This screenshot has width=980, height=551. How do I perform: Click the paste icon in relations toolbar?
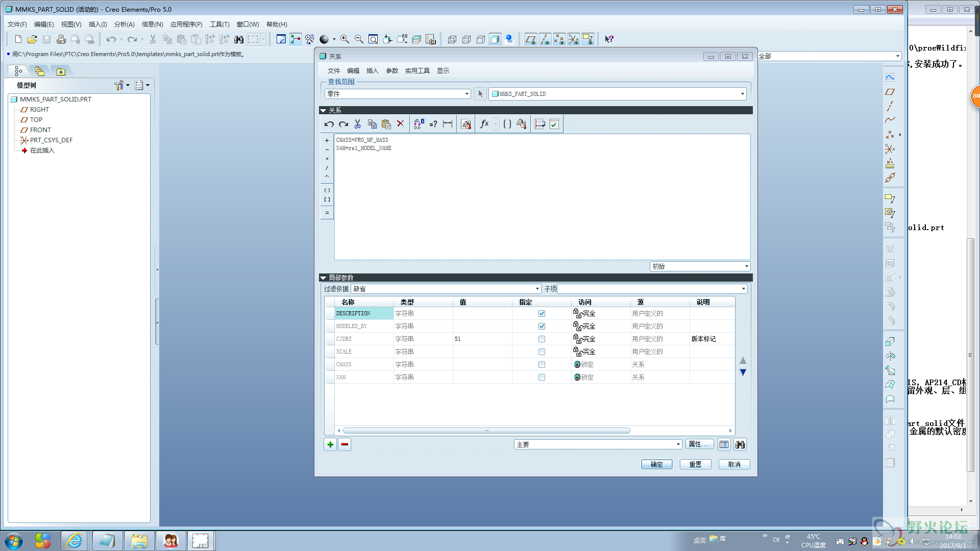[x=386, y=124]
